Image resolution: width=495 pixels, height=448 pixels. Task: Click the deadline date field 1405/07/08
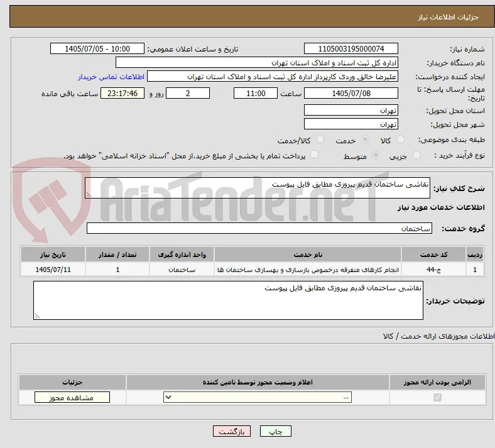tap(351, 93)
